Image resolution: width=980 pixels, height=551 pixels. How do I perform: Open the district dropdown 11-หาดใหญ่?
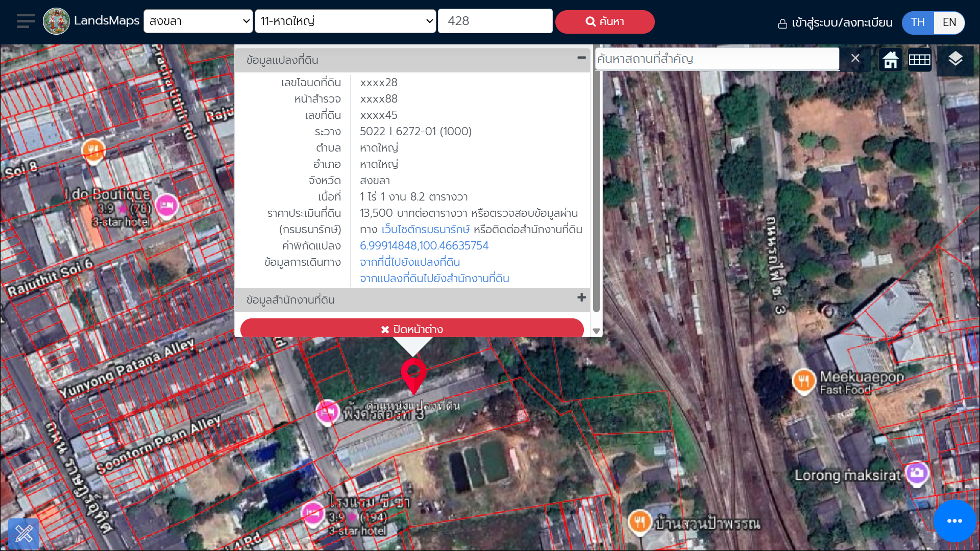pos(345,21)
